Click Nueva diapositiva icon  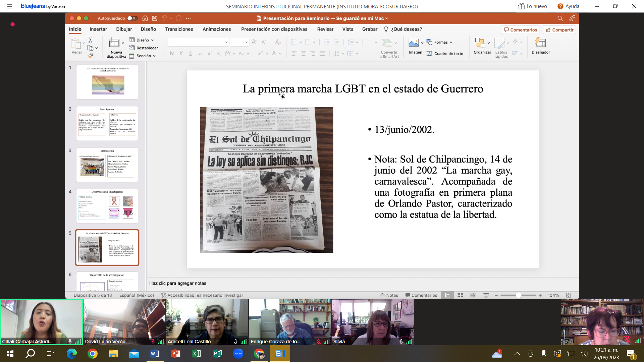[114, 43]
